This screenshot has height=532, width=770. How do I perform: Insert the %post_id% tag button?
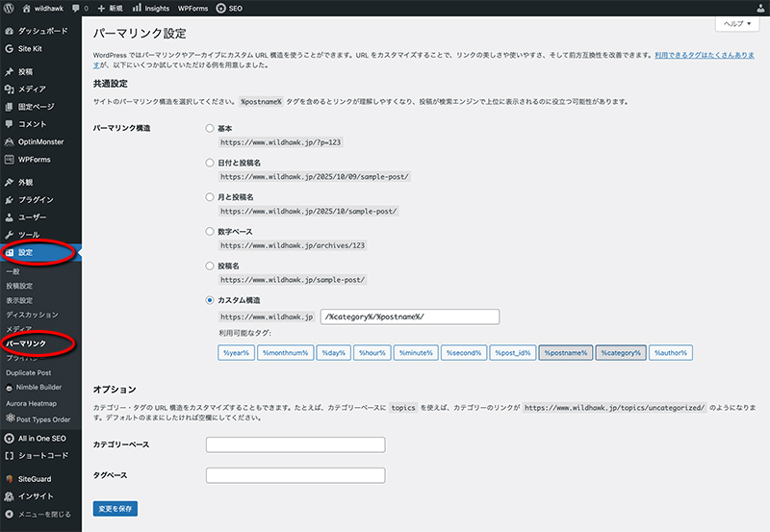(x=511, y=353)
